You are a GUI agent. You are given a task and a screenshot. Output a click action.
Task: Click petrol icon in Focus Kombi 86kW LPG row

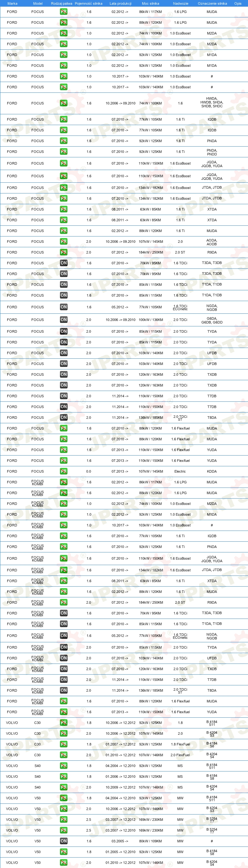click(63, 482)
